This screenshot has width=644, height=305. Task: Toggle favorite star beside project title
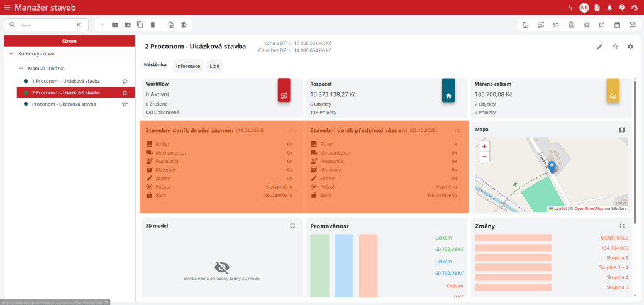(x=615, y=47)
